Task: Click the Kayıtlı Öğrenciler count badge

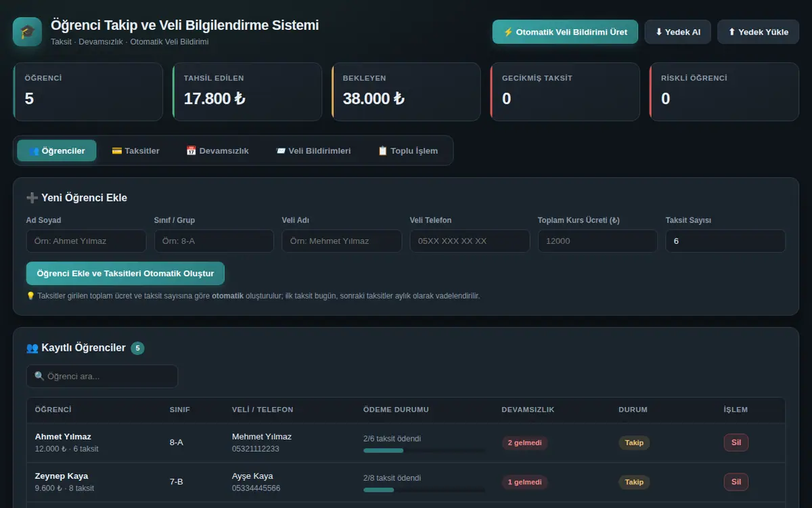Action: pos(138,348)
